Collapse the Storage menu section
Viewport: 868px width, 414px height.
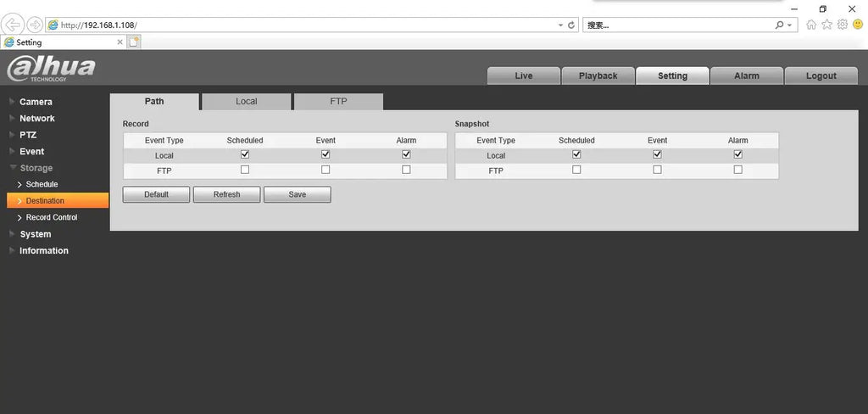36,168
